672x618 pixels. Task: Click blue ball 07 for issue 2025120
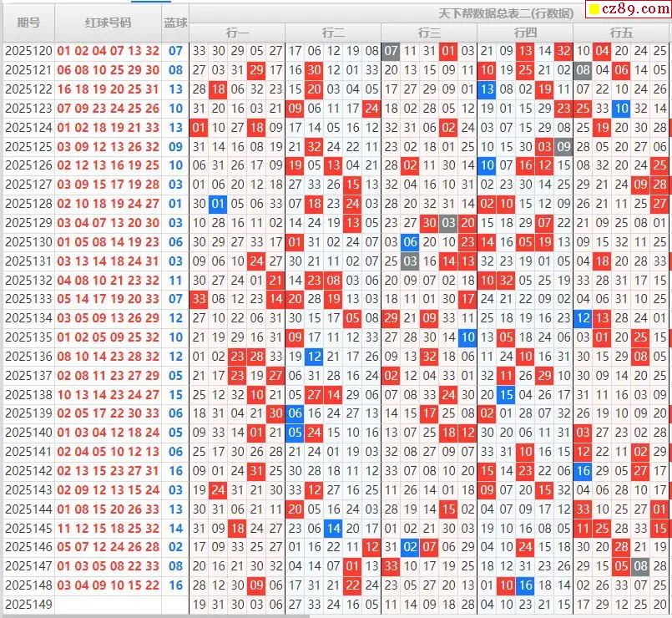(175, 51)
